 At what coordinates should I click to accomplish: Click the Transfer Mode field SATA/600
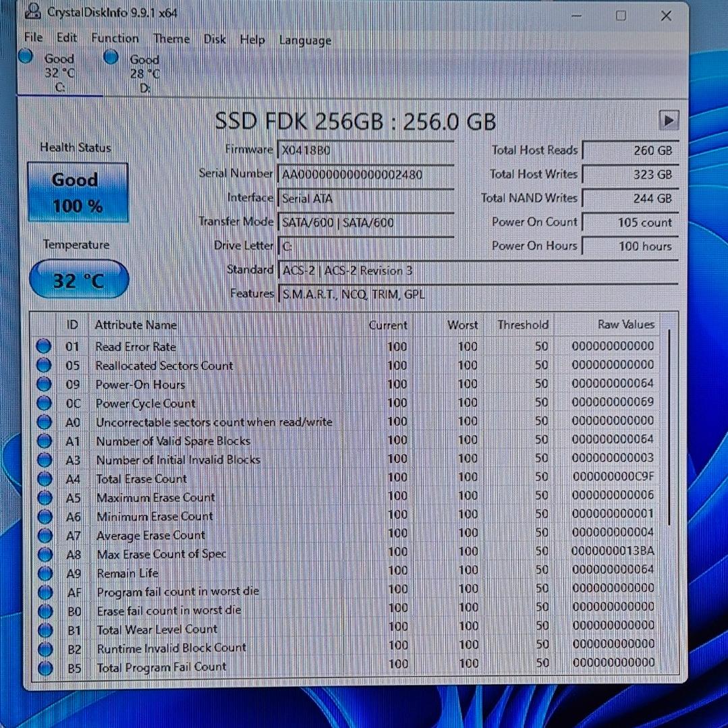point(366,223)
